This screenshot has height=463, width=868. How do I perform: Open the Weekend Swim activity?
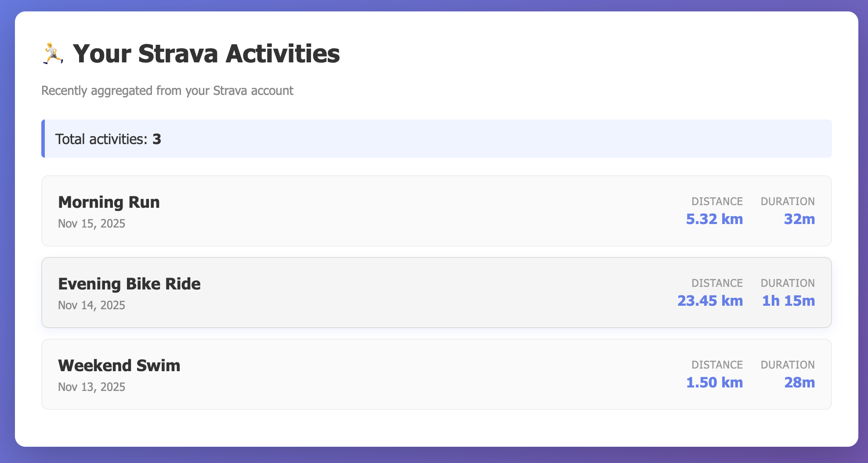coord(119,365)
